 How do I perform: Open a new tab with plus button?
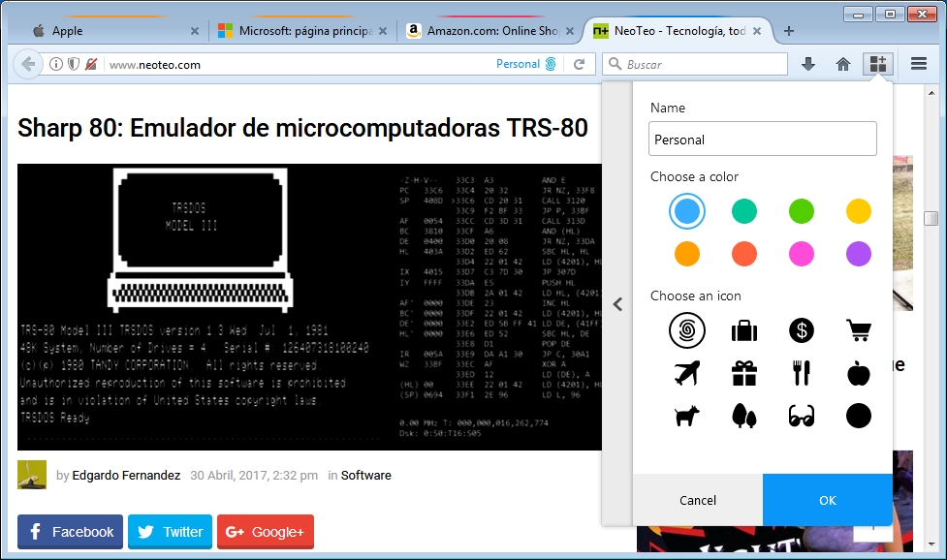point(789,31)
